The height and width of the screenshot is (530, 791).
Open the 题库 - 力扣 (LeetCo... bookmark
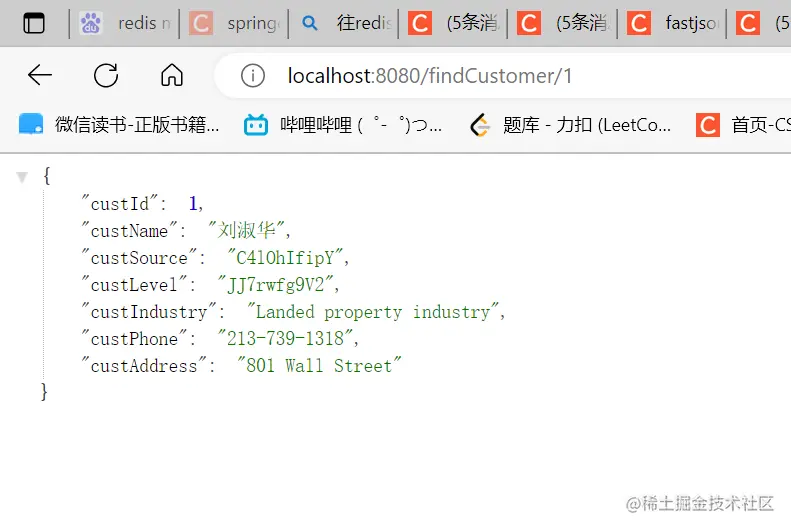(571, 125)
